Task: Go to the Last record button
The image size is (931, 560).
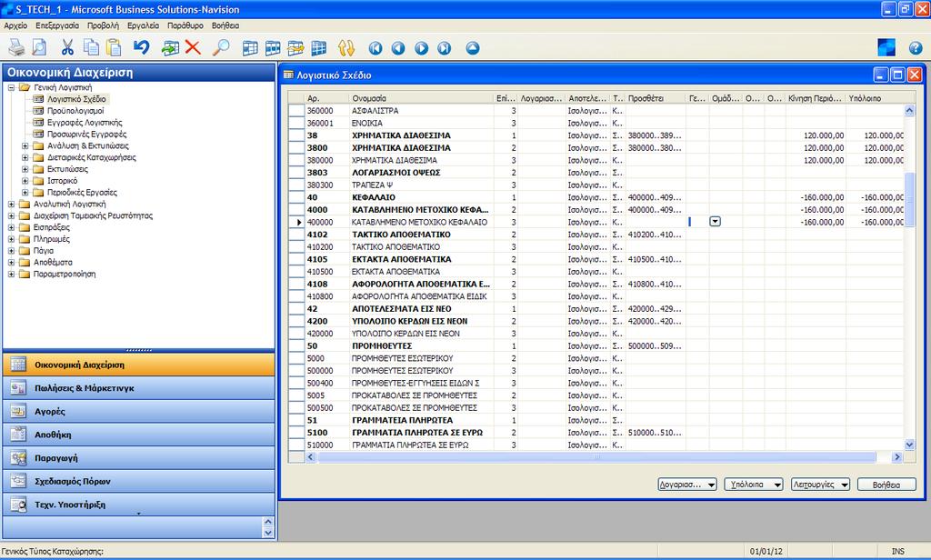Action: coord(444,49)
